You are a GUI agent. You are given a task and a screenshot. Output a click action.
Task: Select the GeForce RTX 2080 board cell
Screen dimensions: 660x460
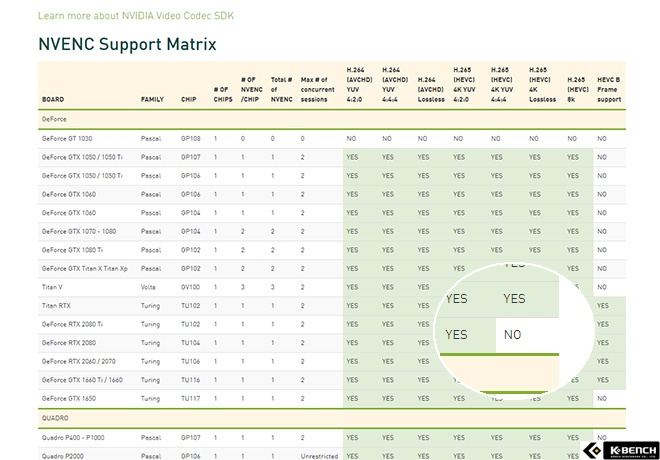click(69, 343)
